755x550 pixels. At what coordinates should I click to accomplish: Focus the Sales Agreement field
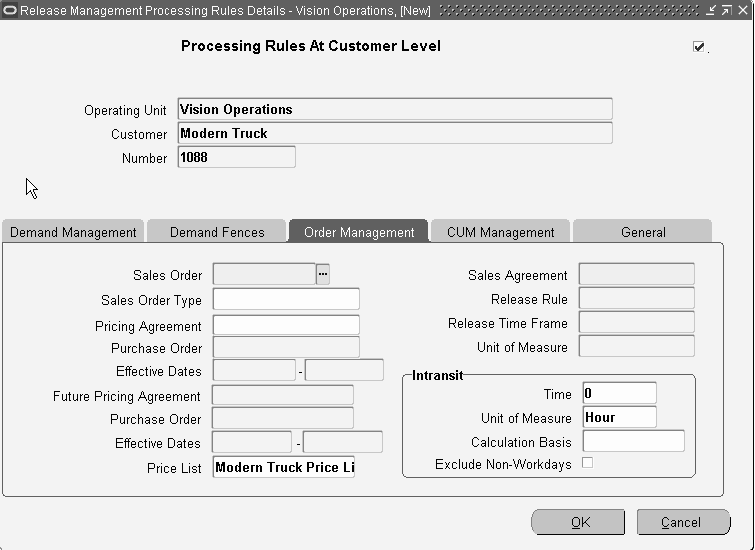point(637,274)
